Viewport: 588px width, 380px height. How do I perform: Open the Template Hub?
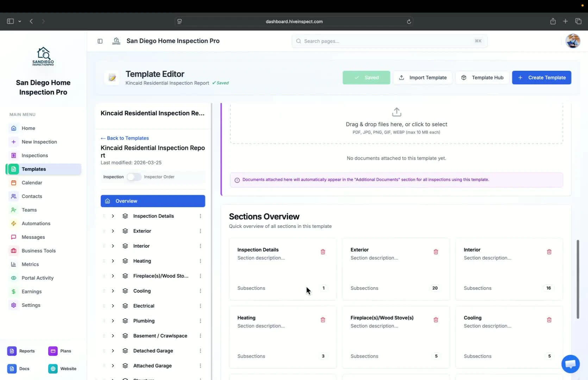point(482,78)
